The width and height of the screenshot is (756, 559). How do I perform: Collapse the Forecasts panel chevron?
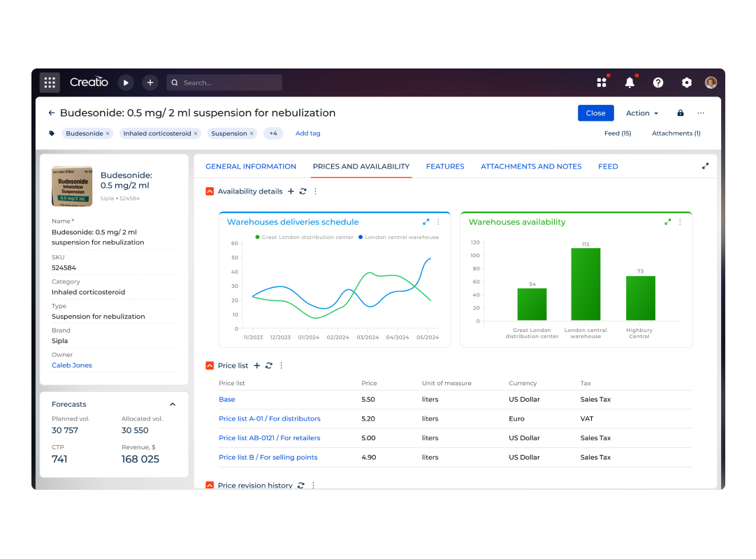(x=173, y=405)
